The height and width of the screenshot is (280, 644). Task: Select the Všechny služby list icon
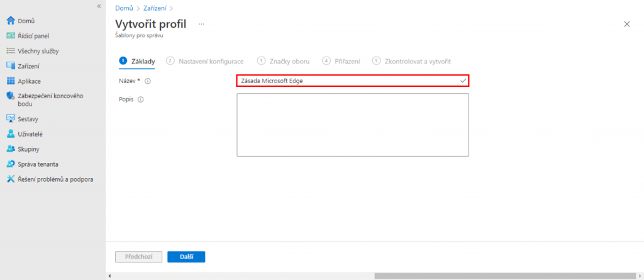point(10,51)
